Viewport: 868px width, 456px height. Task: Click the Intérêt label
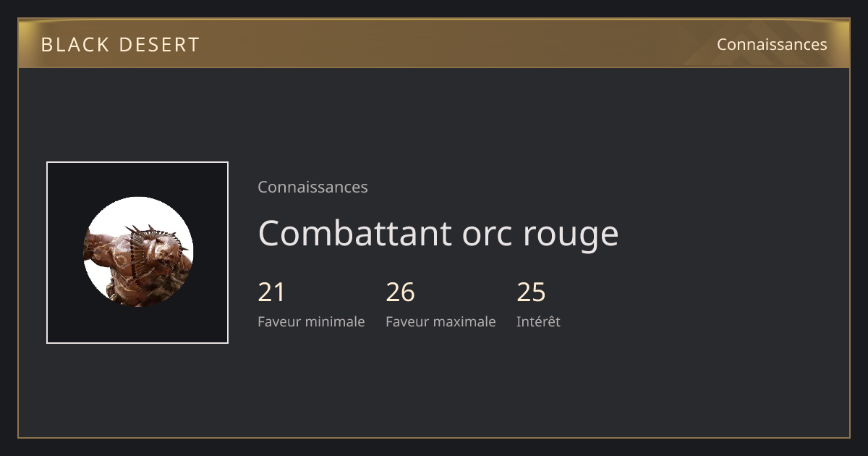[538, 321]
